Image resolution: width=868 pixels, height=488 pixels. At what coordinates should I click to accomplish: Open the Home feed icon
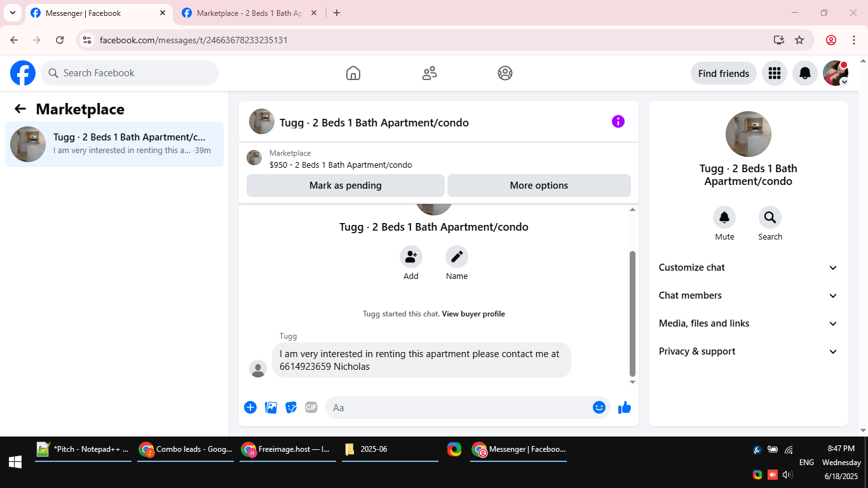click(x=353, y=73)
